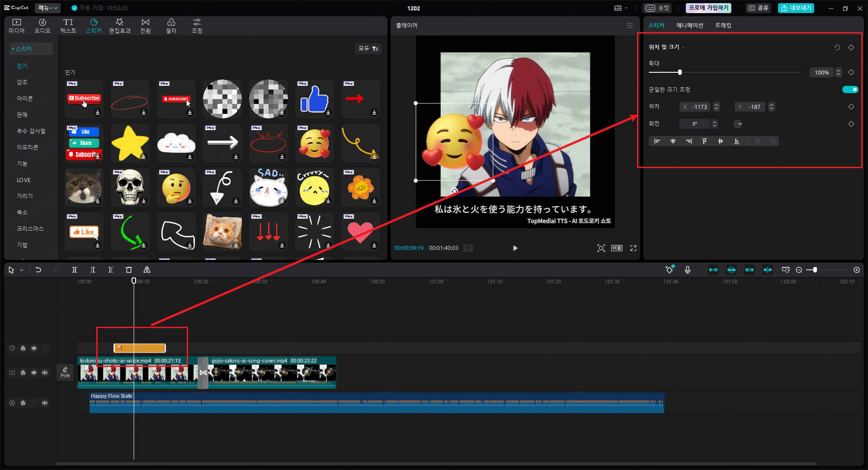Click the align horizontal center icon
This screenshot has width=868, height=470.
(673, 141)
